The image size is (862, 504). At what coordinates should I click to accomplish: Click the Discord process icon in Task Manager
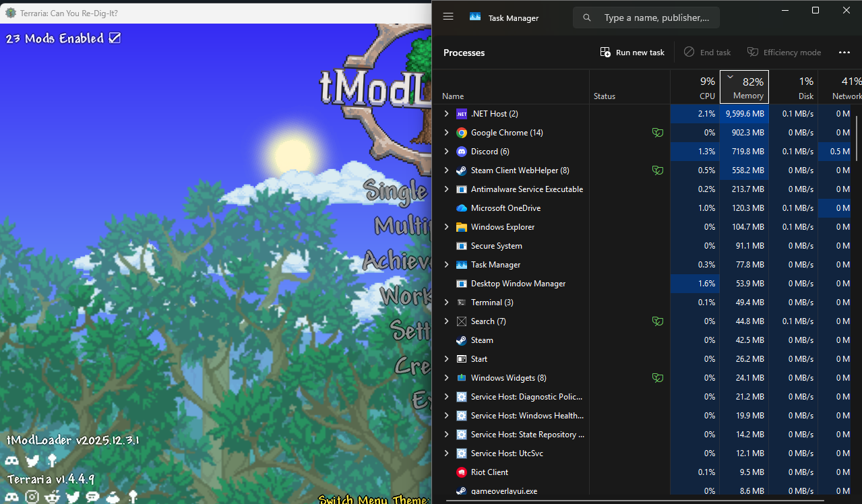coord(462,152)
